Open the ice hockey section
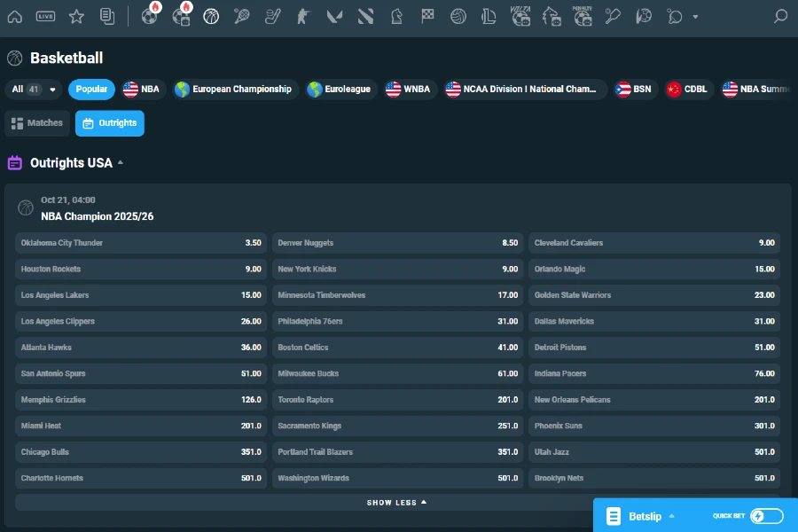798x532 pixels. tap(272, 16)
